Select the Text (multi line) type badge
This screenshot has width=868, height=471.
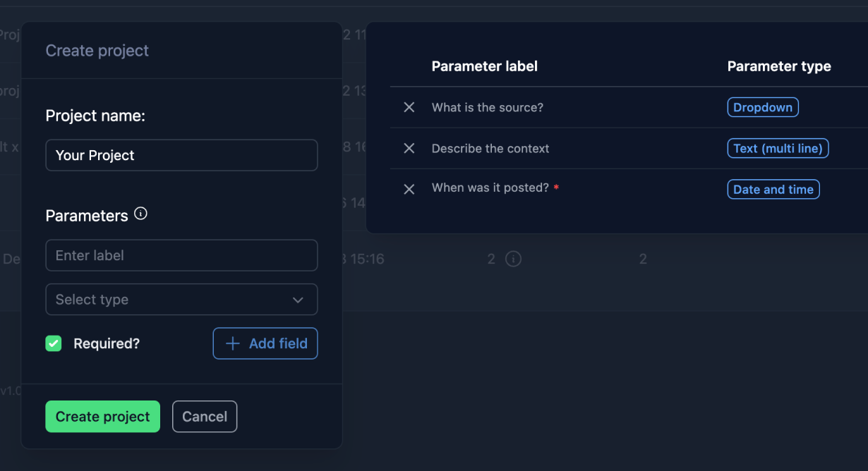(778, 148)
